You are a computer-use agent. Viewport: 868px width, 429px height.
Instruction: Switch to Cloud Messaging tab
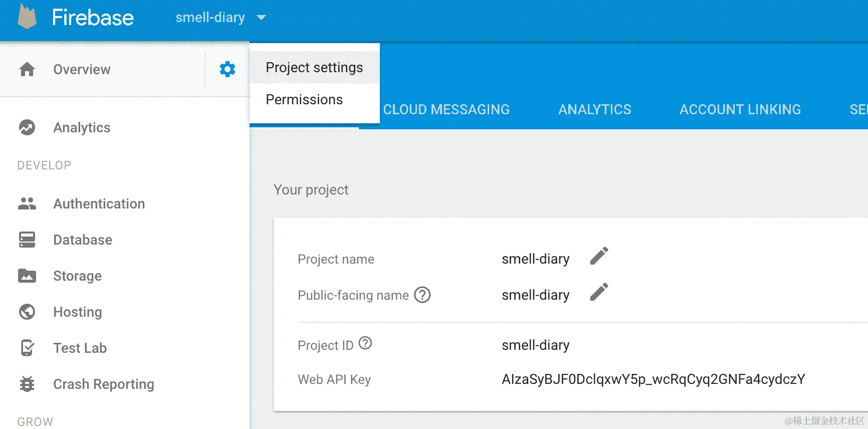click(x=446, y=109)
